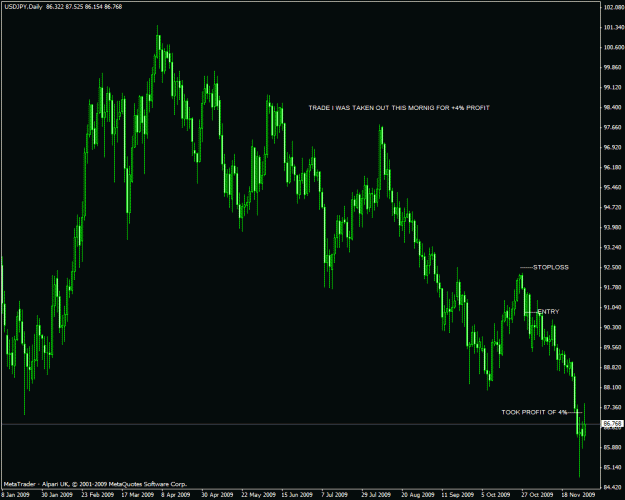Image resolution: width=625 pixels, height=500 pixels.
Task: Click the 93.240 price axis label
Action: tap(613, 247)
